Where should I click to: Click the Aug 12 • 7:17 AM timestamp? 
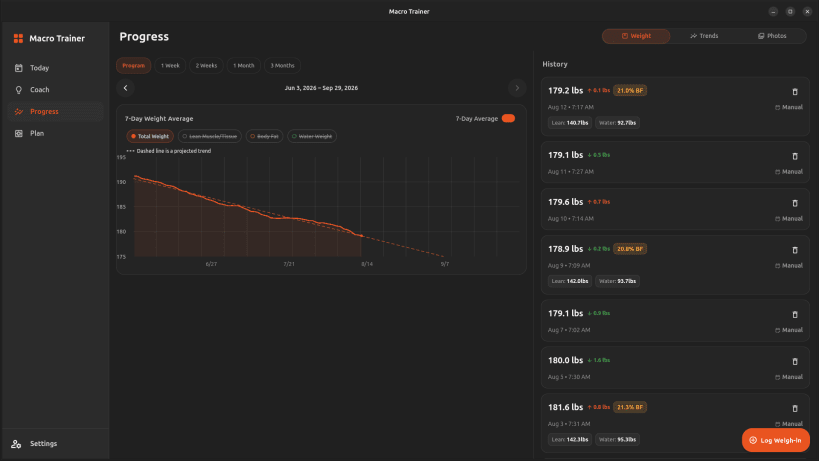point(570,107)
